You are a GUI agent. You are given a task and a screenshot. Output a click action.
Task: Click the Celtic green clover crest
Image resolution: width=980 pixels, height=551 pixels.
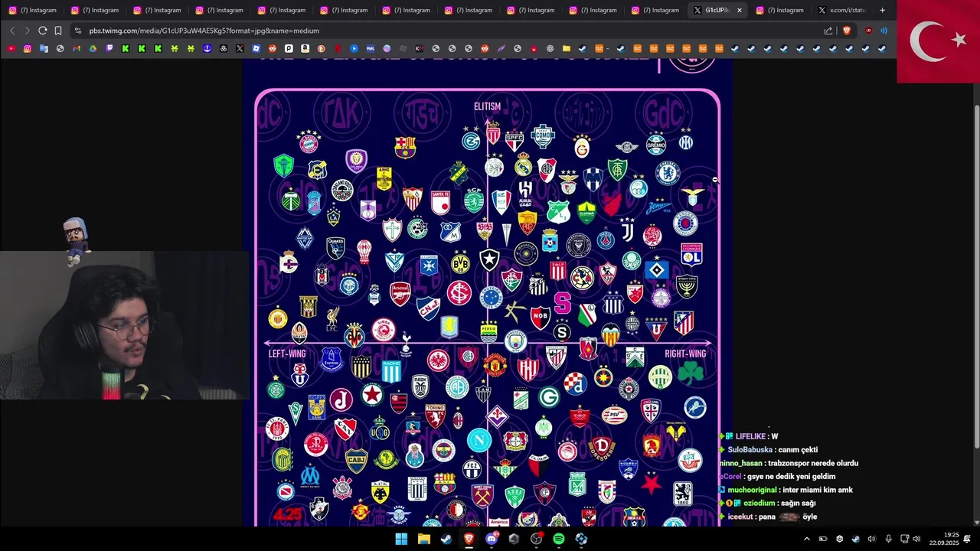(x=276, y=389)
